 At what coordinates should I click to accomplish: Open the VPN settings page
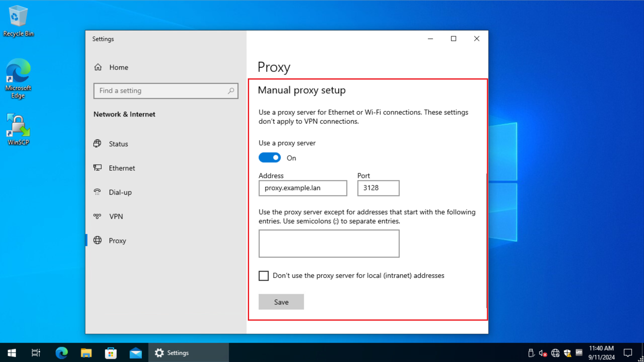pyautogui.click(x=116, y=216)
